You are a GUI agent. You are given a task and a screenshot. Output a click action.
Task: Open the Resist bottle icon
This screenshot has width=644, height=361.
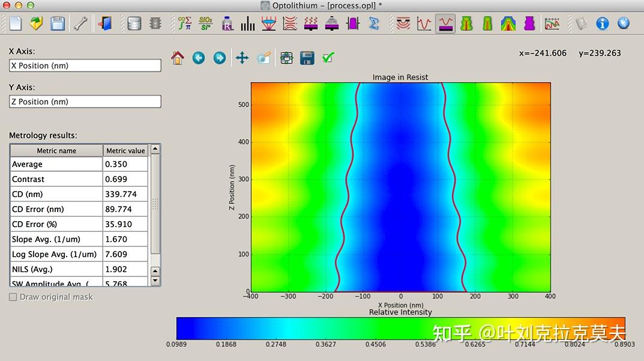tap(227, 23)
